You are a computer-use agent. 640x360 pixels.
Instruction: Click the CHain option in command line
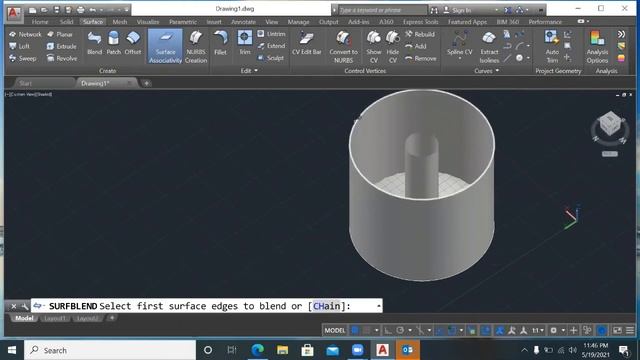click(326, 306)
